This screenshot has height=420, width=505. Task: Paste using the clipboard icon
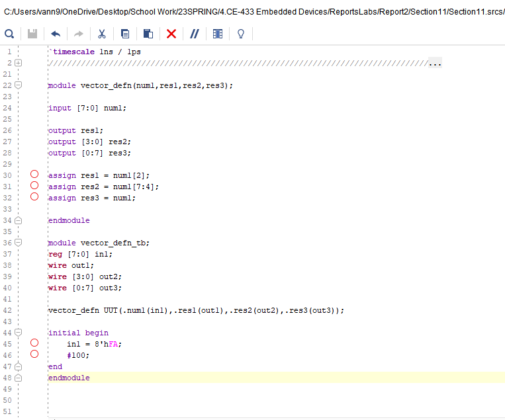(x=148, y=34)
